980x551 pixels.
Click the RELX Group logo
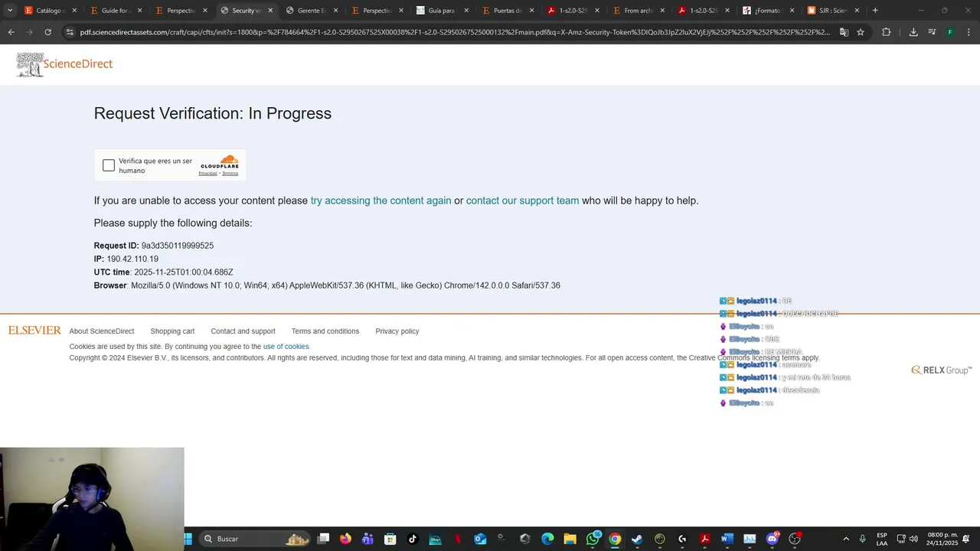[941, 370]
